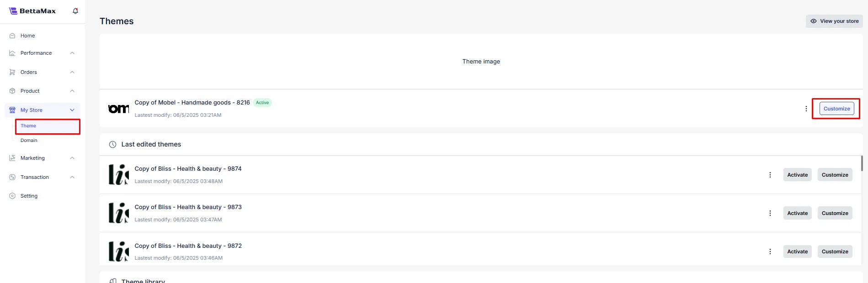This screenshot has width=868, height=283.
Task: Click the Home icon in sidebar
Action: click(x=12, y=36)
